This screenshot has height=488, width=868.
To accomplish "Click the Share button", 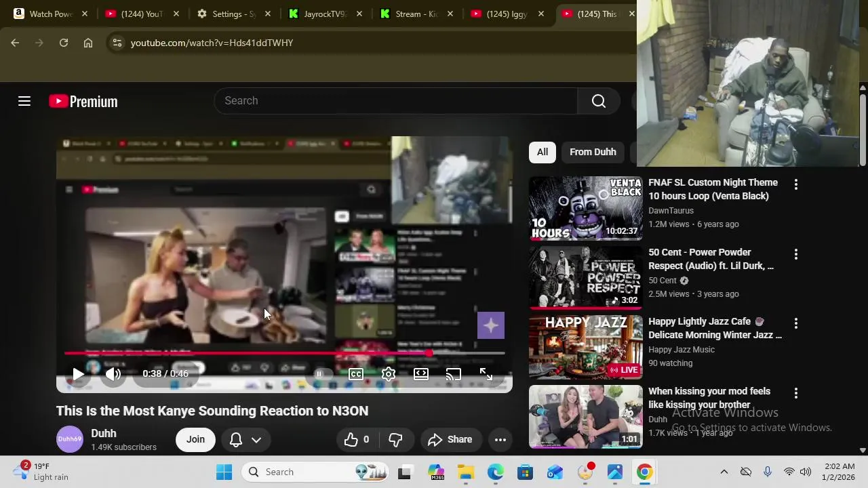I will click(x=450, y=439).
